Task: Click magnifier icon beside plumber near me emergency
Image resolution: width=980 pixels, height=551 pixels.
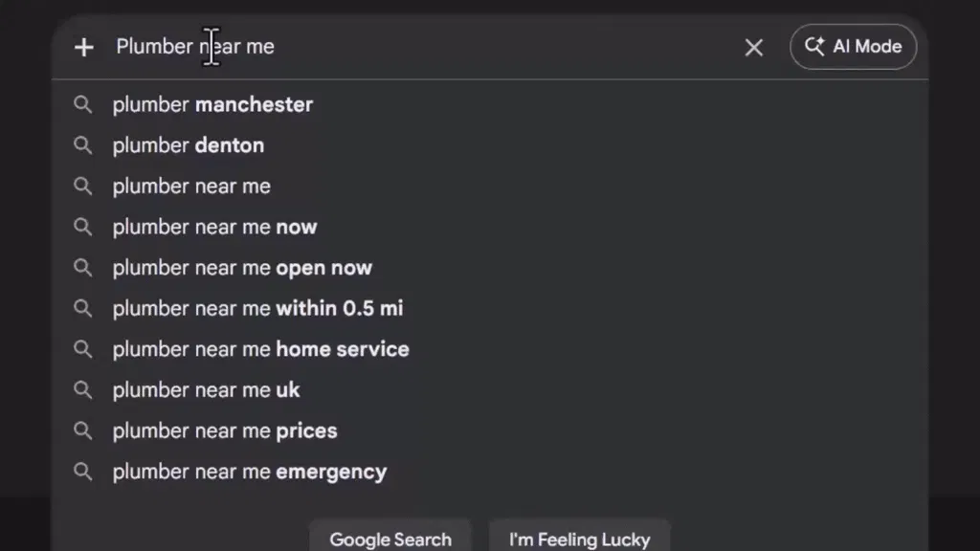Action: click(x=82, y=472)
